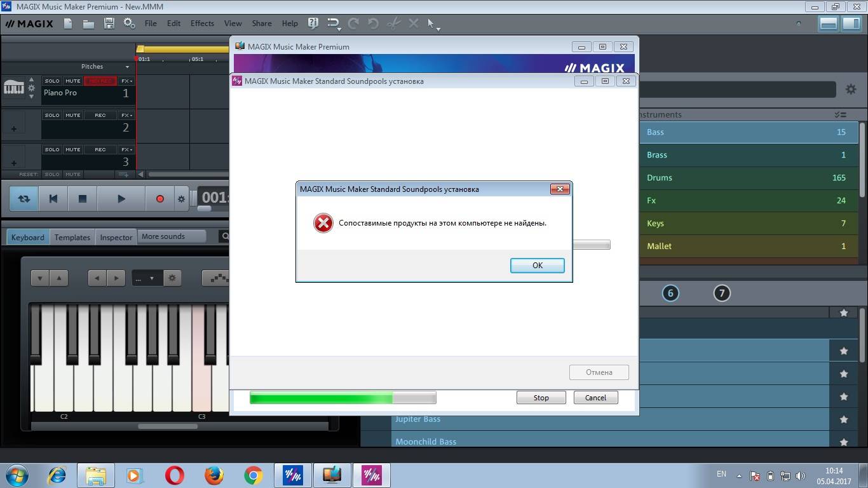Solo track 3
The height and width of the screenshot is (488, 868).
(52, 150)
